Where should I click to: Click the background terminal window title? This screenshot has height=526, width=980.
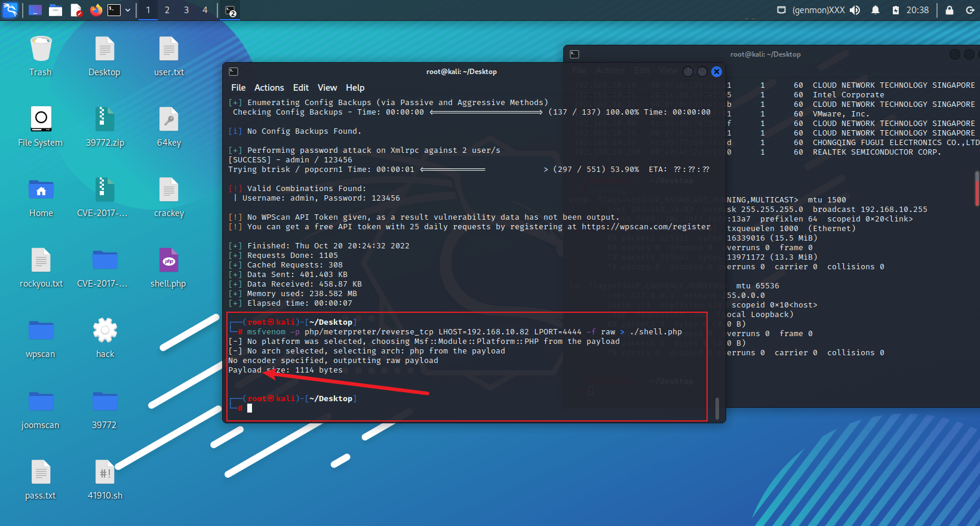click(x=766, y=54)
